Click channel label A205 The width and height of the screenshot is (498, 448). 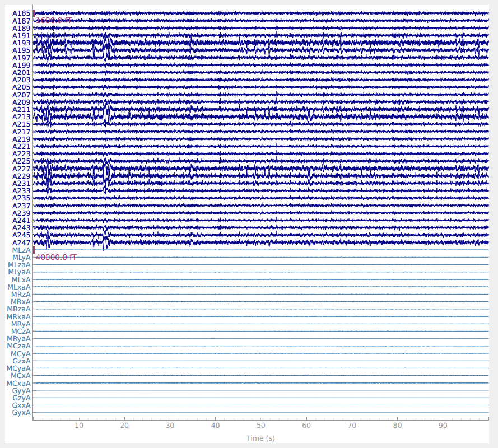pos(21,87)
